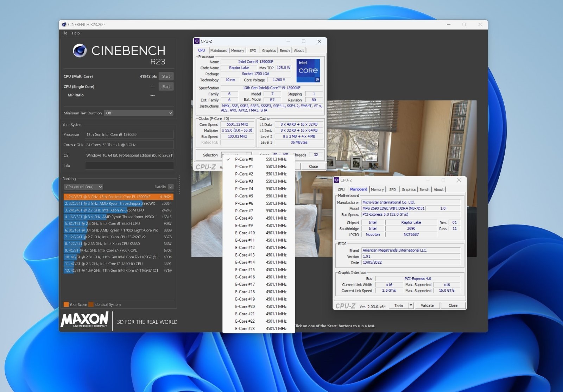Switch to Mainboard tab in CPU-Z CPU window

coord(219,51)
